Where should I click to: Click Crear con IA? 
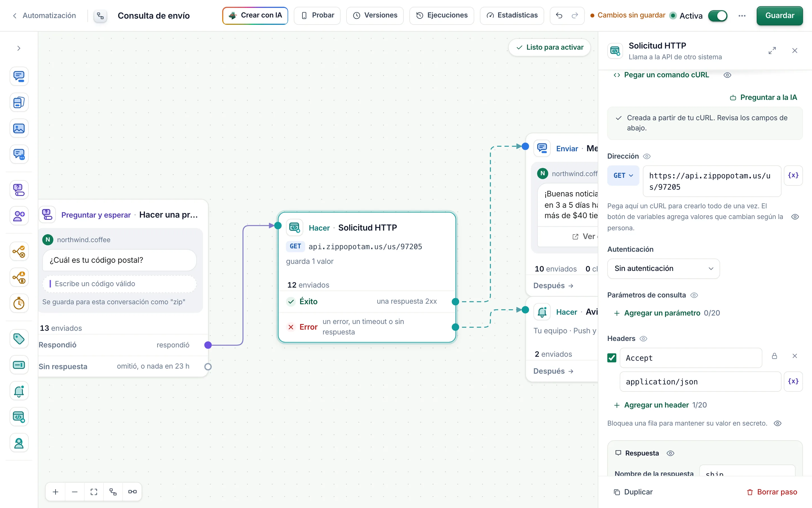point(255,16)
